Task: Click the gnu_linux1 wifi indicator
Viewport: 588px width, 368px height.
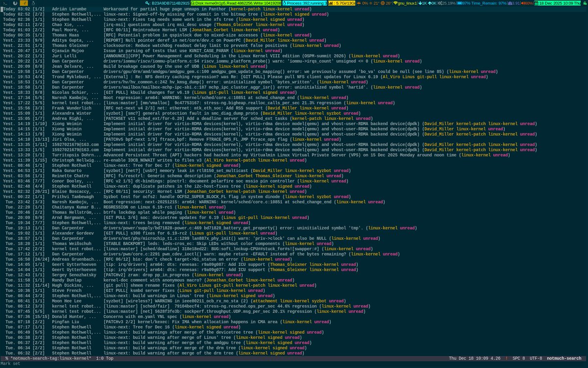Action: (405, 3)
